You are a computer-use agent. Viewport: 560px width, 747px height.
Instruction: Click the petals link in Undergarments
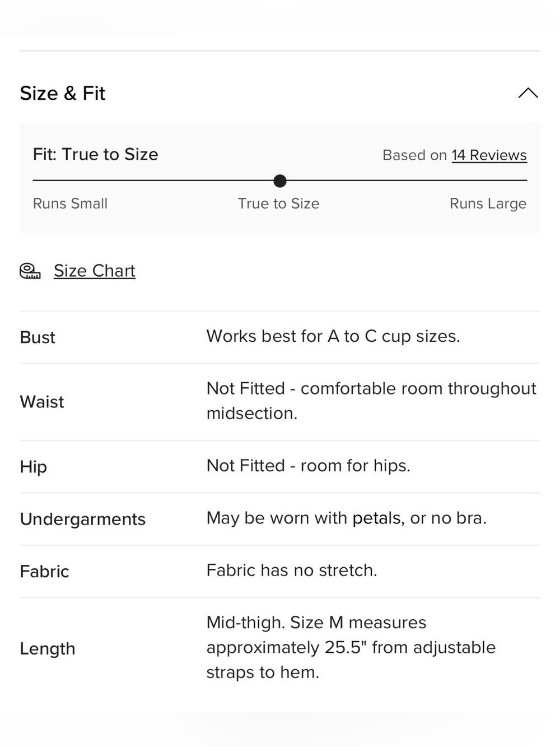(377, 518)
